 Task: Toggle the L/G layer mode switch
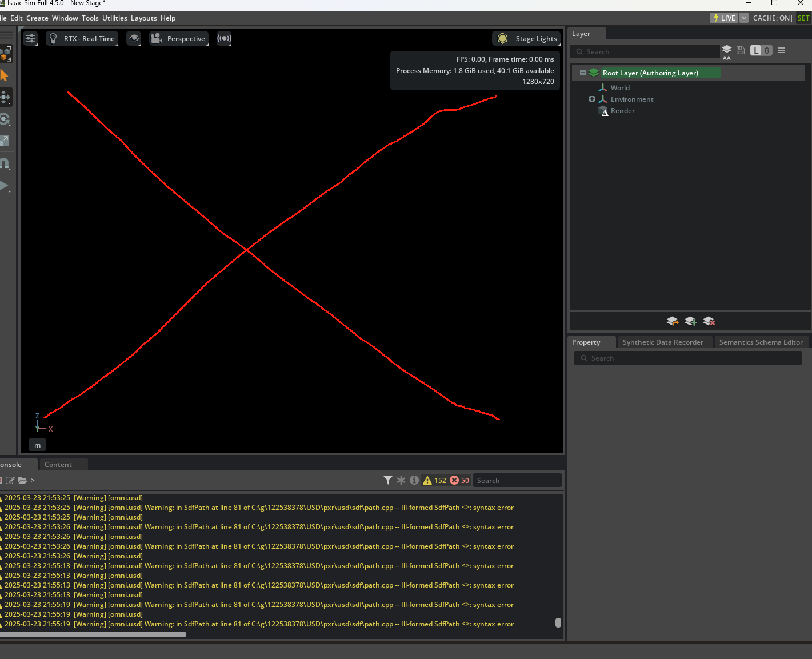pos(761,50)
